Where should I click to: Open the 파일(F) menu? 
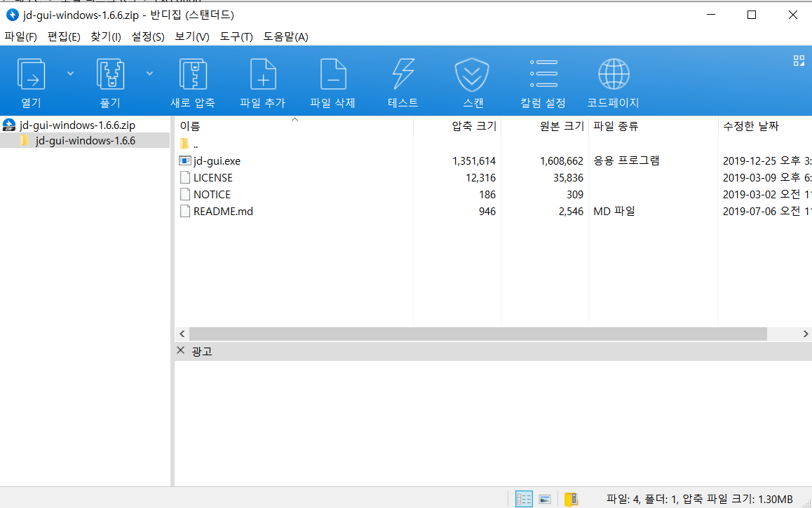pyautogui.click(x=20, y=36)
